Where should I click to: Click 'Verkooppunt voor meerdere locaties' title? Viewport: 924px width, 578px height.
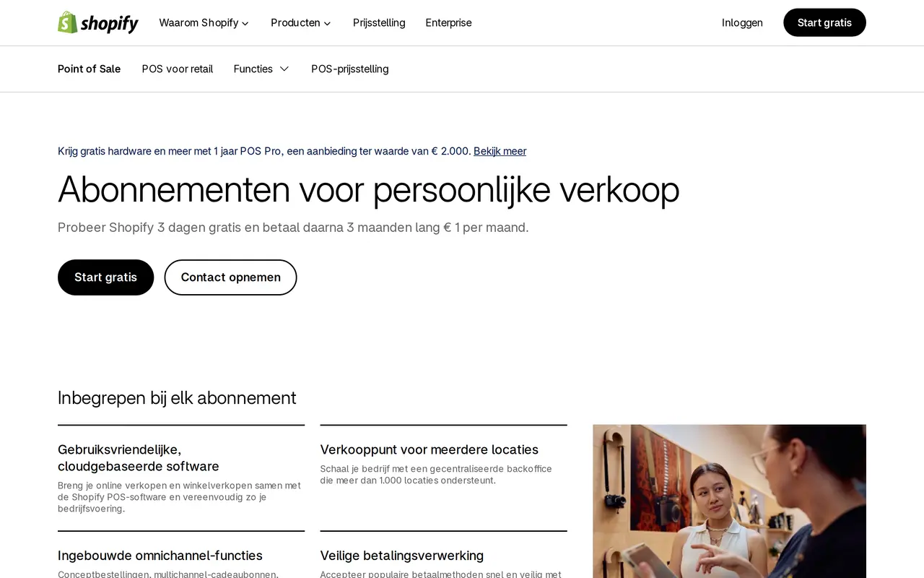(x=430, y=449)
